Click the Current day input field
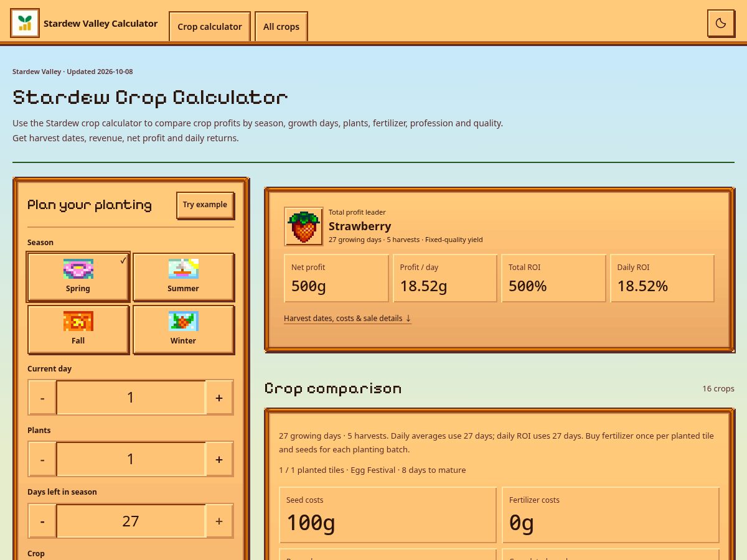The height and width of the screenshot is (560, 747). pyautogui.click(x=131, y=398)
